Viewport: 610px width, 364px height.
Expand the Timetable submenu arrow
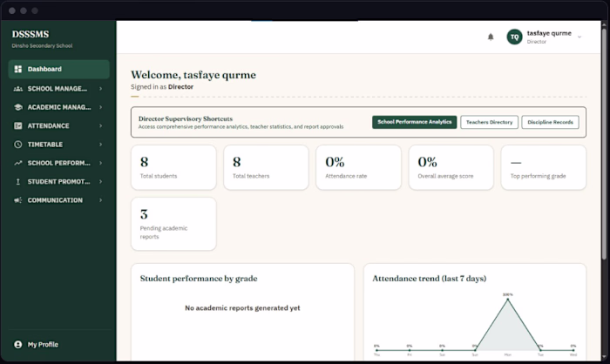(101, 145)
